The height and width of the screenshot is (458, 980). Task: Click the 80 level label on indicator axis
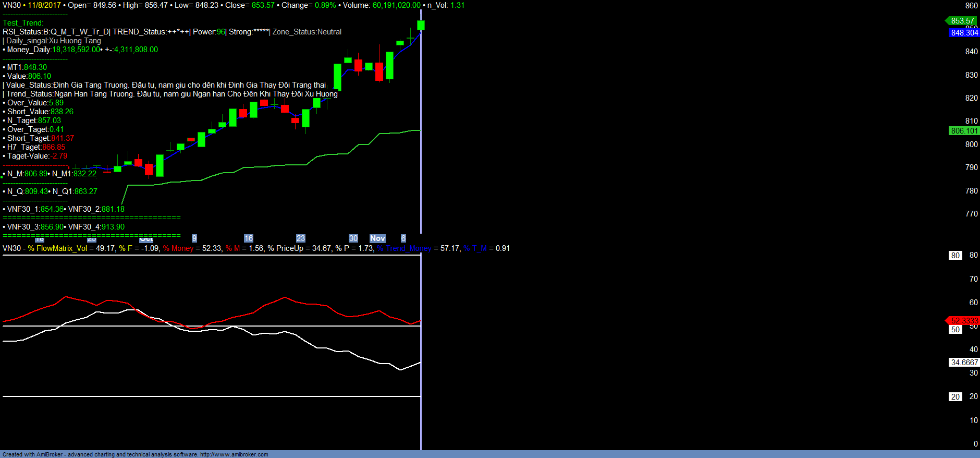coord(955,256)
